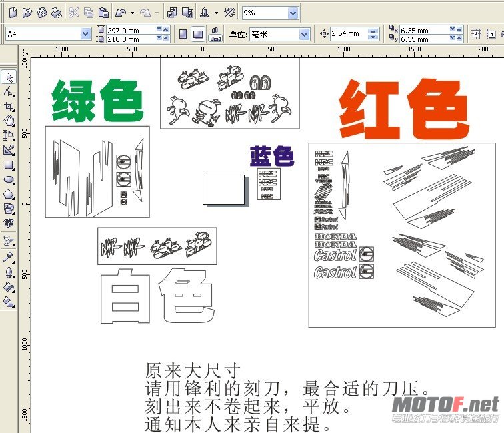Decrease nudge offset with down spinner
Viewport: 504px width, 433px height.
[x=373, y=37]
